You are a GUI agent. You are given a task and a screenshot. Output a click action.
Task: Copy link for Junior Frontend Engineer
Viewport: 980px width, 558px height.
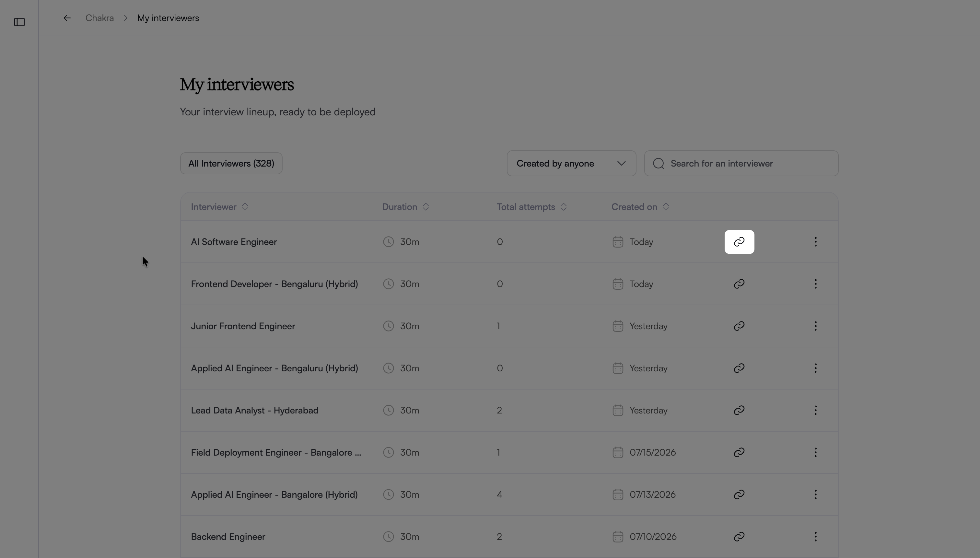(739, 326)
